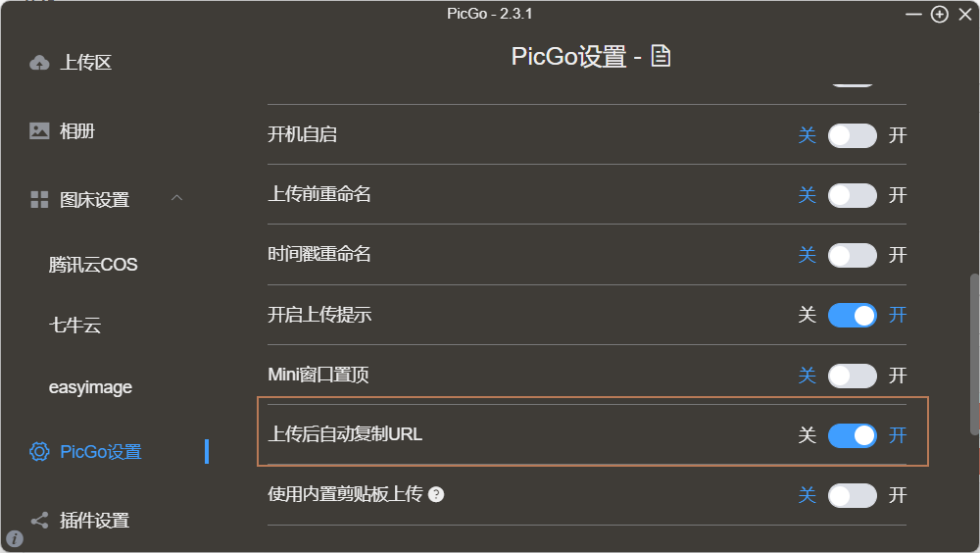The height and width of the screenshot is (553, 980).
Task: Click the 开 label for 上传前重命名
Action: pos(898,195)
